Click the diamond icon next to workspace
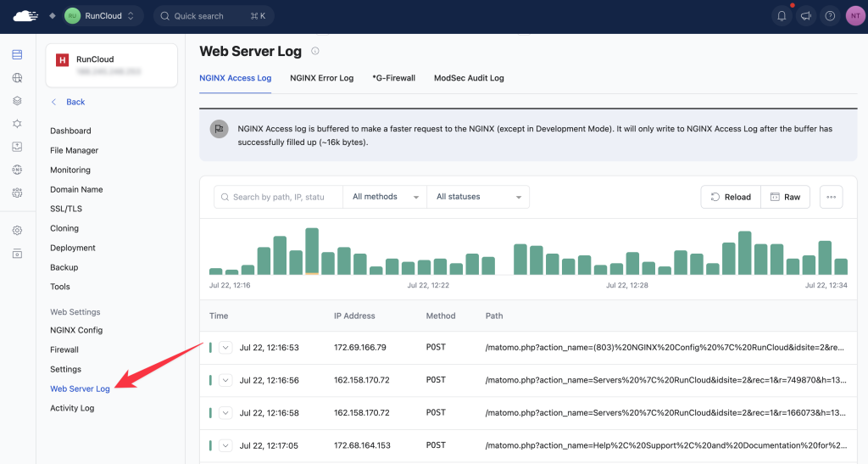Screen dimensions: 868x464 click(x=52, y=16)
